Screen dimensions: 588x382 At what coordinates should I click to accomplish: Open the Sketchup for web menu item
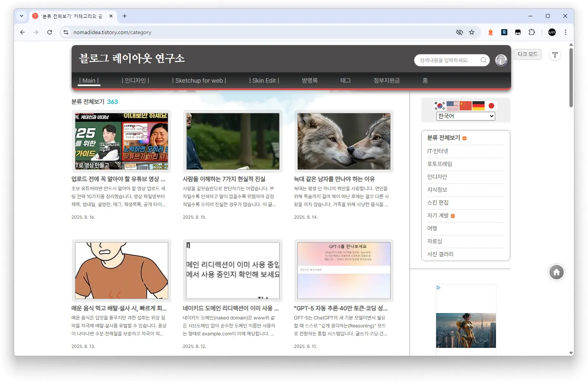tap(199, 80)
